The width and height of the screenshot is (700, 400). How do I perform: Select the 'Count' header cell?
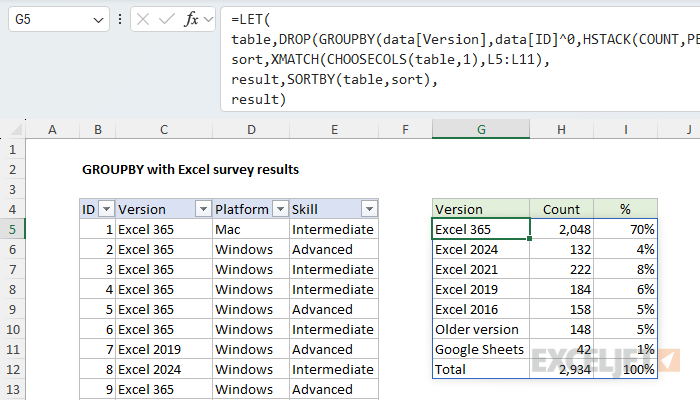(x=562, y=209)
